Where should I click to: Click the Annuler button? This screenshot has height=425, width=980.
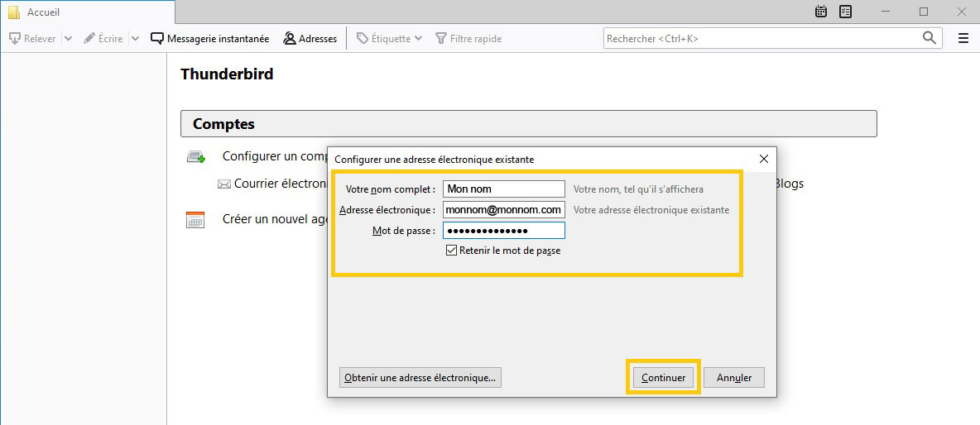733,378
